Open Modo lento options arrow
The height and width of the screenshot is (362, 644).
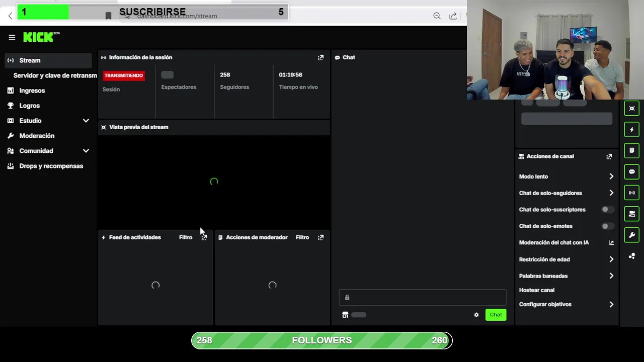coord(611,176)
